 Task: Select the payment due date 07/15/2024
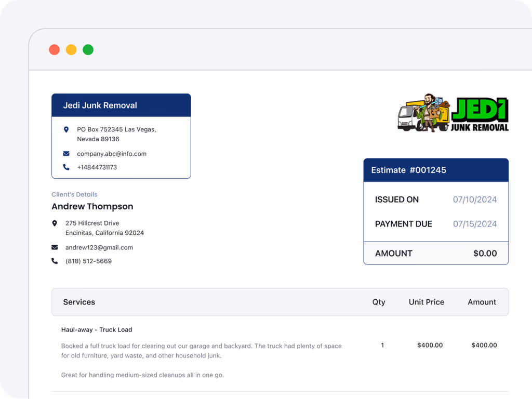click(x=475, y=224)
